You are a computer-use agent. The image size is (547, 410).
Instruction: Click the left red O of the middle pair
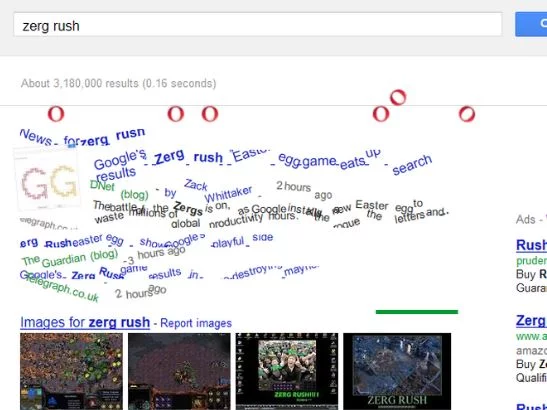[175, 114]
